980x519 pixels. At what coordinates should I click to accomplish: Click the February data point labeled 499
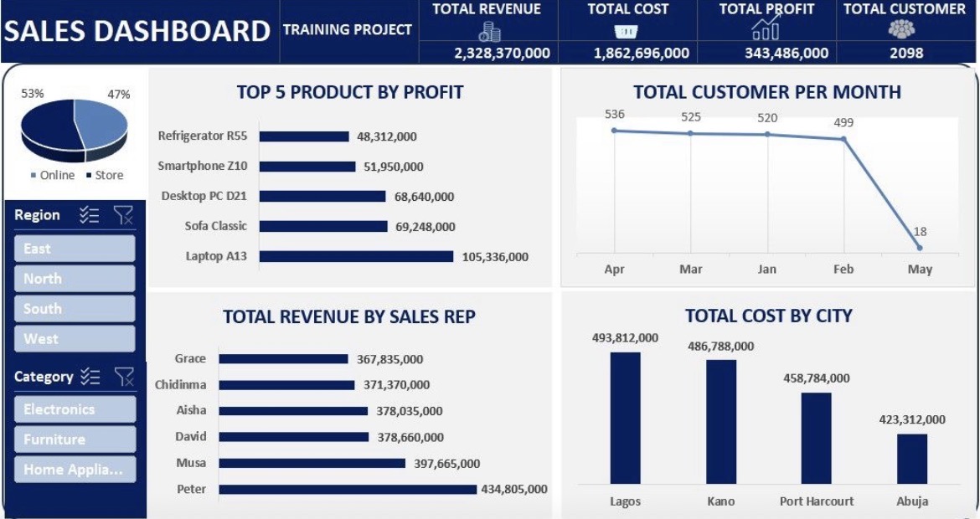(843, 139)
